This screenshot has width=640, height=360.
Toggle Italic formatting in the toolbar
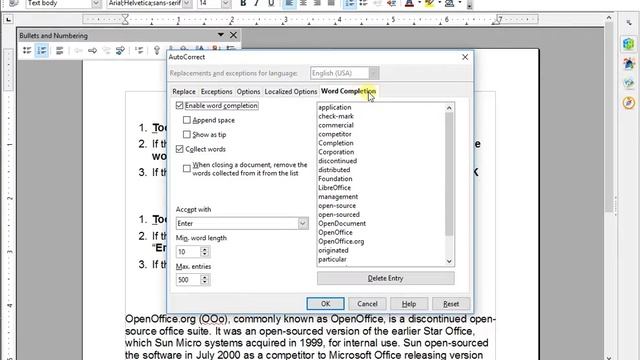point(257,3)
